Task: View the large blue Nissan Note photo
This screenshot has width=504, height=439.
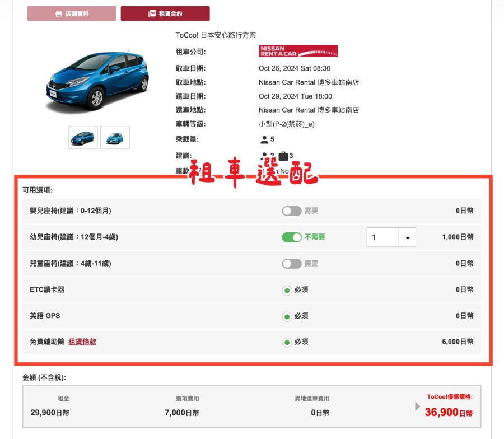Action: click(x=98, y=82)
